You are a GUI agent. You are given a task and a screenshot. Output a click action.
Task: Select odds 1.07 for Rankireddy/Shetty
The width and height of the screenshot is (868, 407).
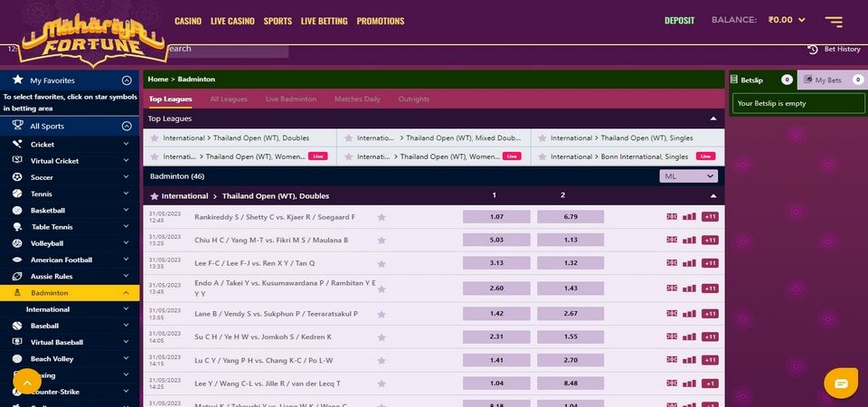(x=496, y=216)
